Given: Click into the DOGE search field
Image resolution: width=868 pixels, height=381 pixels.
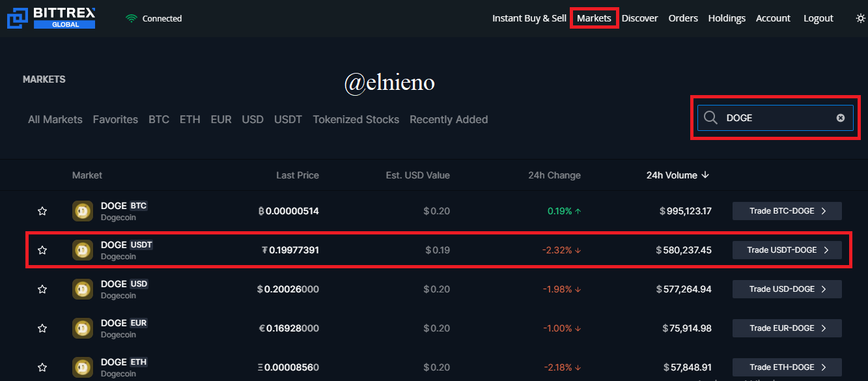Looking at the screenshot, I should [775, 118].
